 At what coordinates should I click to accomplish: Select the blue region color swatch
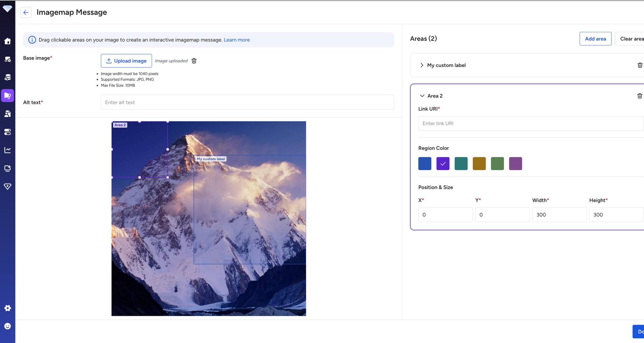coord(425,163)
